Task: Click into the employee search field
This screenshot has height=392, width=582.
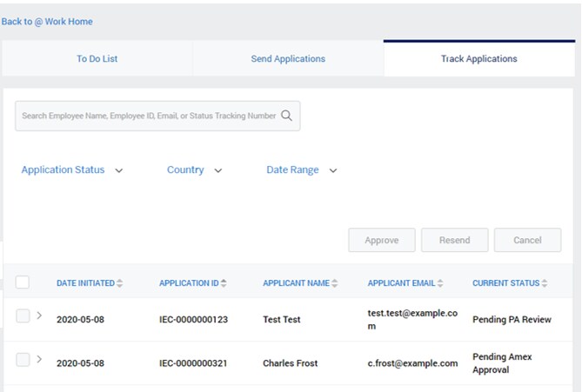Action: pos(148,116)
